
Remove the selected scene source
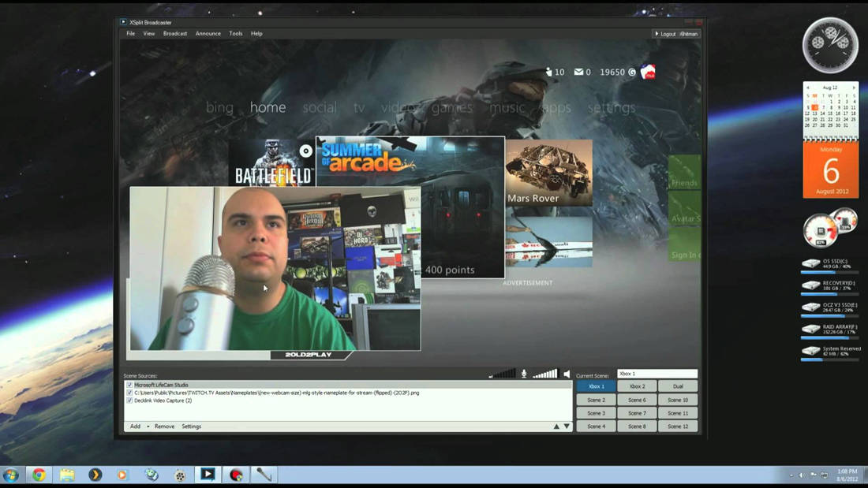coord(164,426)
